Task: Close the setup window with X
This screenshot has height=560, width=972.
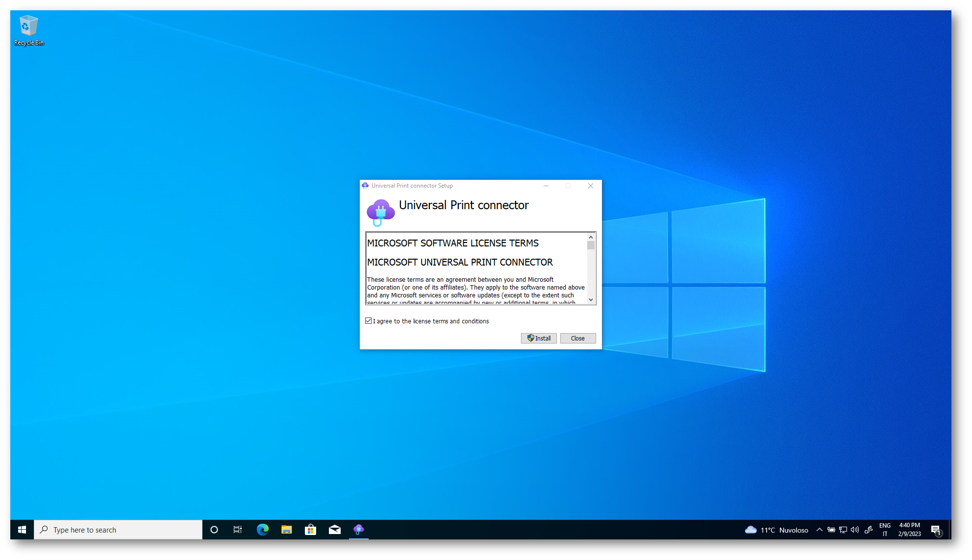Action: 591,186
